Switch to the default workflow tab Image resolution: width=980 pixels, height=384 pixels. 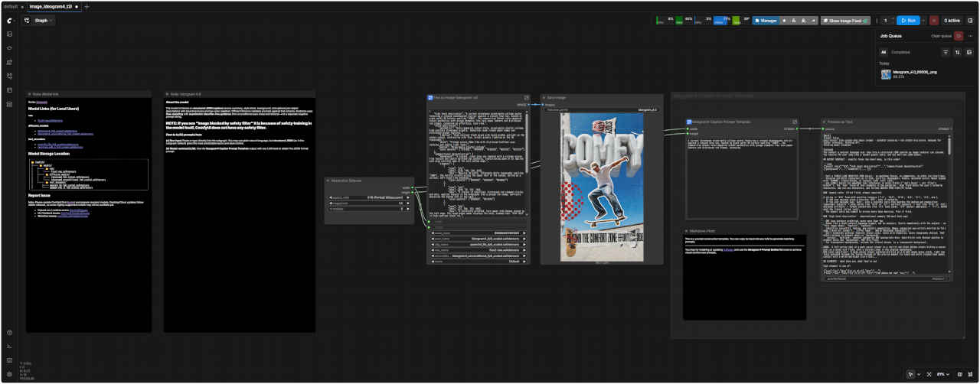tap(10, 6)
